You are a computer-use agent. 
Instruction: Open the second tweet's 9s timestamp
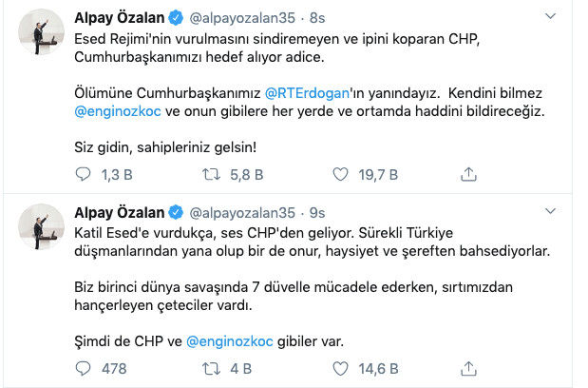[x=316, y=212]
